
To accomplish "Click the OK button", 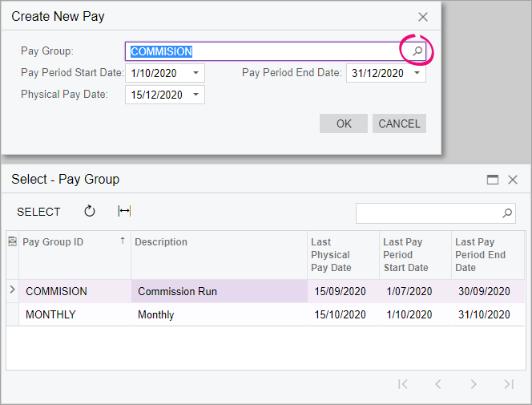I will (x=344, y=124).
